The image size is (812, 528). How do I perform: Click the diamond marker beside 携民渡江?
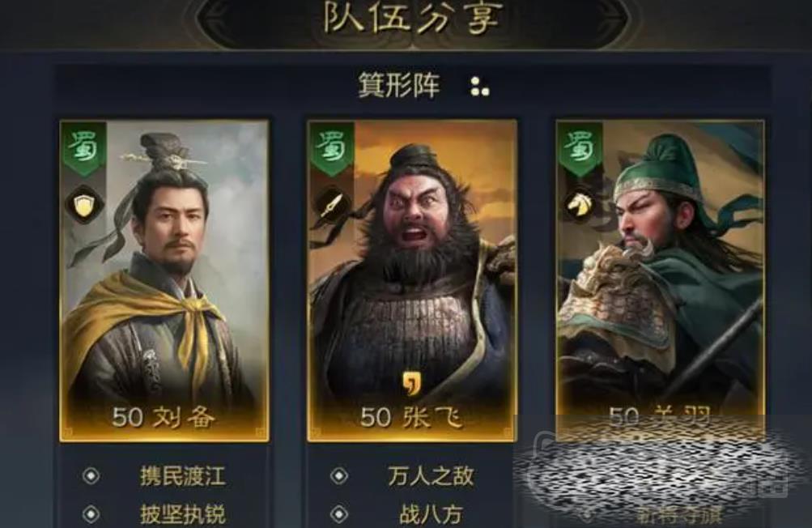tap(91, 475)
